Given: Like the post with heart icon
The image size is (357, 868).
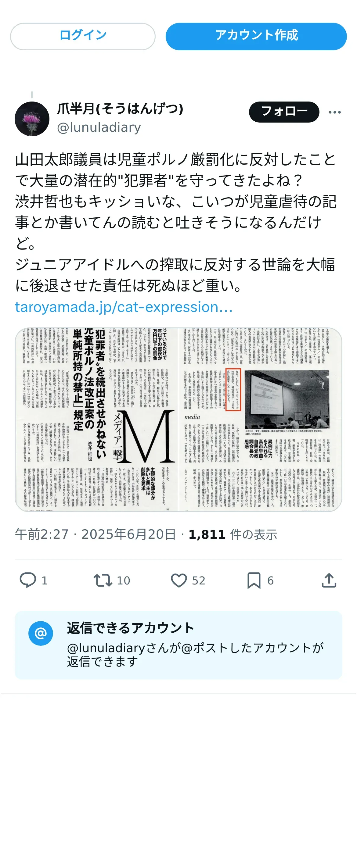Looking at the screenshot, I should click(x=179, y=580).
